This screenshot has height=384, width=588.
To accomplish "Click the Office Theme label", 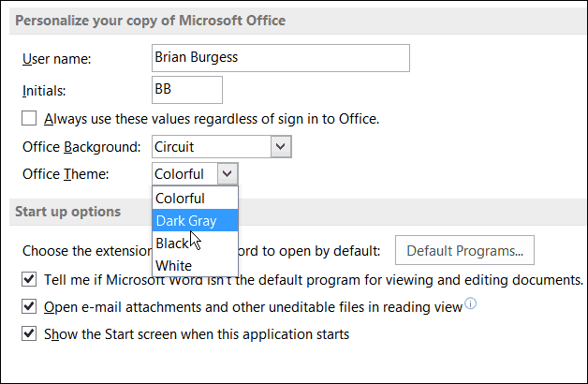I will [66, 174].
